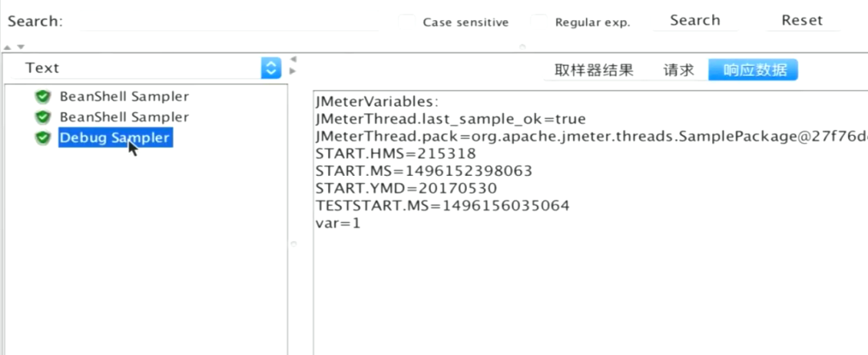
Task: Select the 响应数据 tab
Action: pos(754,70)
